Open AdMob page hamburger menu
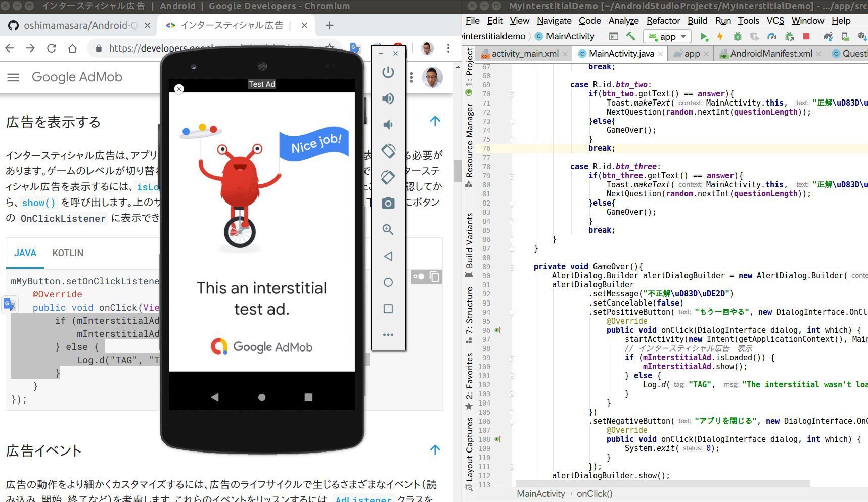The width and height of the screenshot is (868, 502). click(13, 77)
